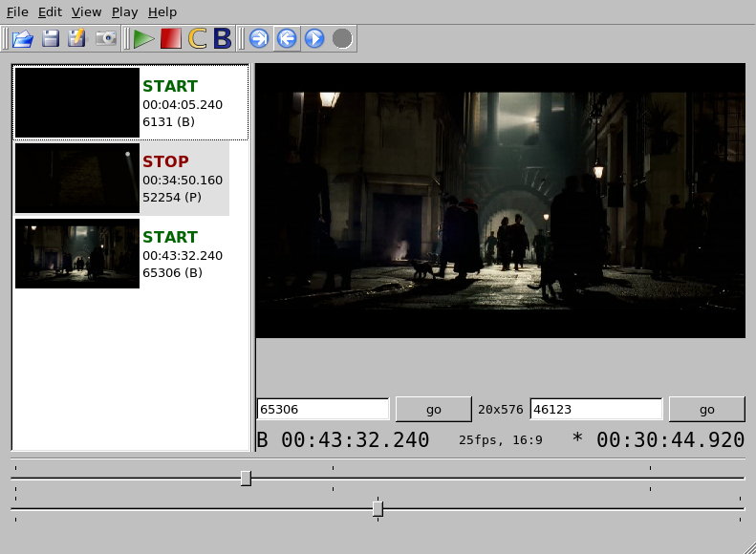Select the STOP marker at 00:34:50.160
This screenshot has width=756, height=554.
coord(121,179)
